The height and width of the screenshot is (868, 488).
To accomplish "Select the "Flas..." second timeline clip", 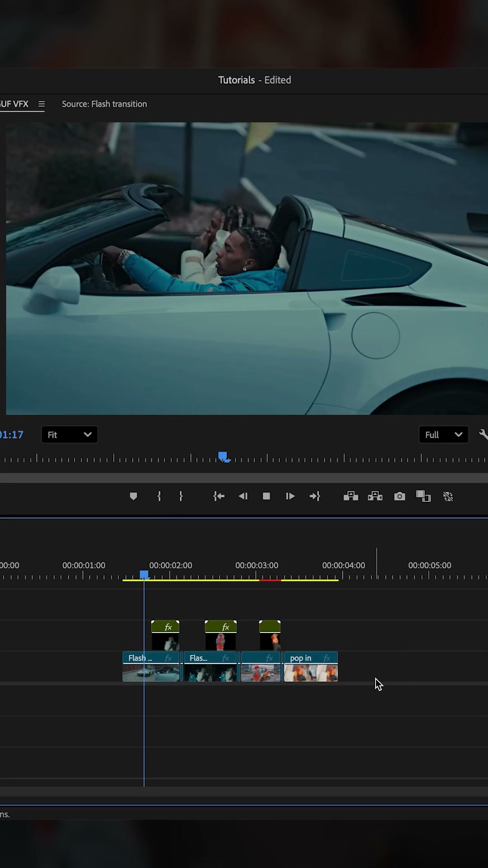I will pyautogui.click(x=210, y=666).
